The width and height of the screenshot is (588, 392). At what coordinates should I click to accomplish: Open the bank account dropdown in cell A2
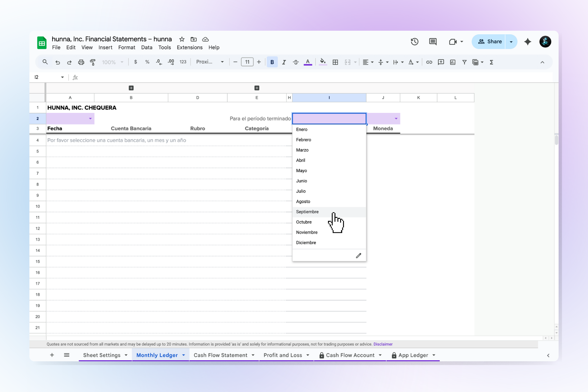tap(90, 119)
